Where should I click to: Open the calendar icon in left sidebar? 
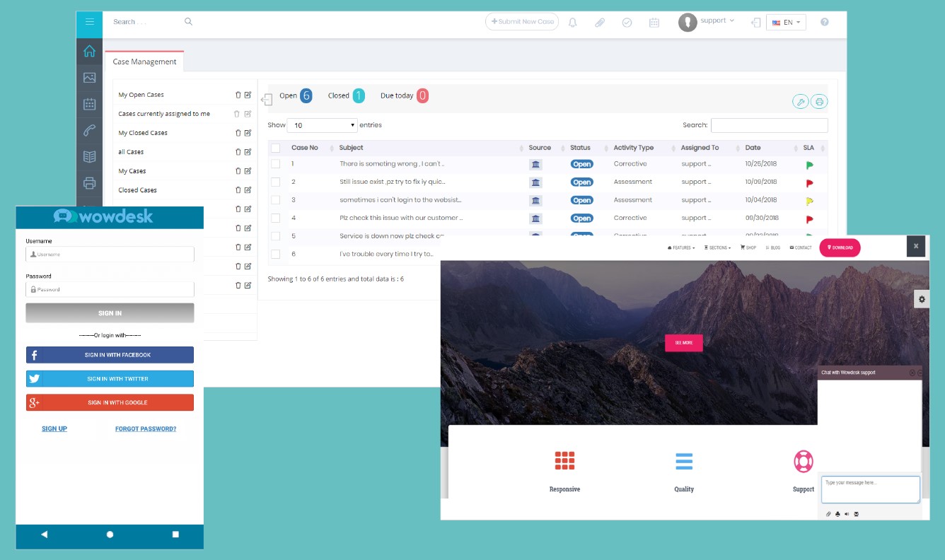pos(89,104)
